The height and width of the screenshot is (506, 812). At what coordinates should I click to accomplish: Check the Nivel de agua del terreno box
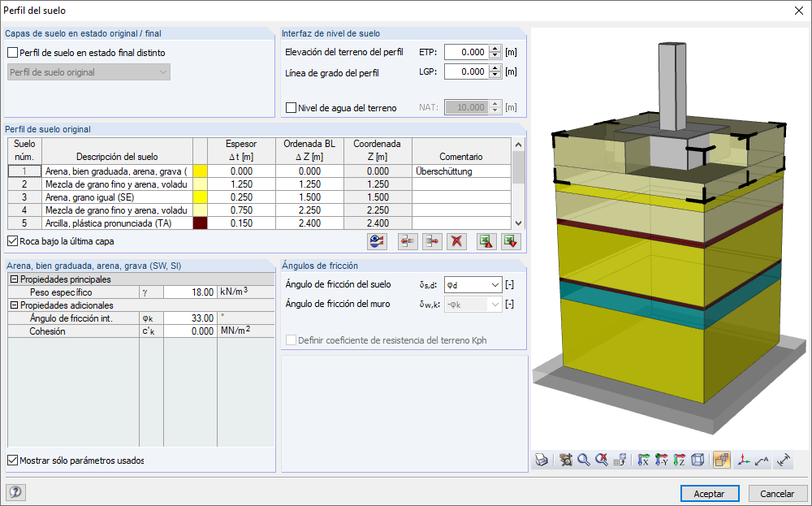(292, 108)
